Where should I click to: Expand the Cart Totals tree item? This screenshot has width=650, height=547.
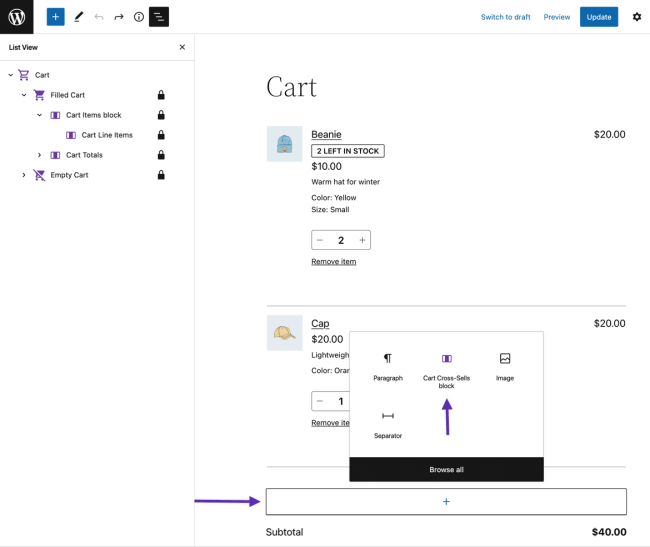pyautogui.click(x=40, y=155)
